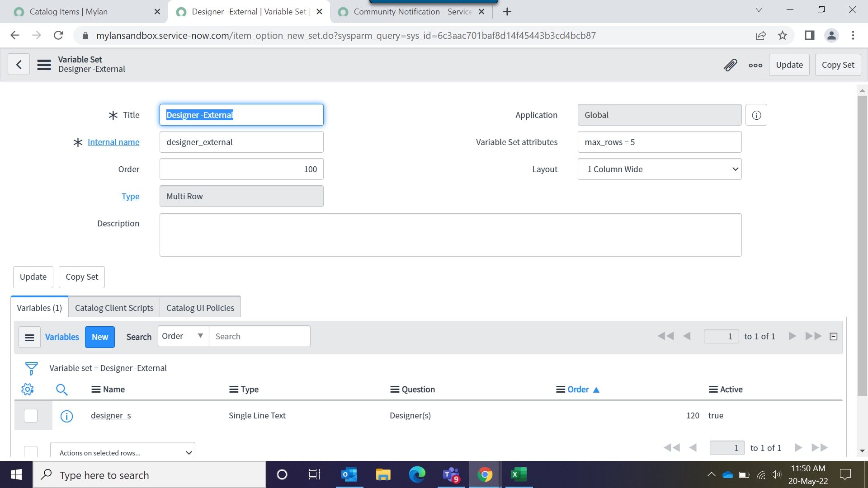Click the back arrow next to Variable Set
Viewport: 868px width, 488px height.
tap(19, 64)
